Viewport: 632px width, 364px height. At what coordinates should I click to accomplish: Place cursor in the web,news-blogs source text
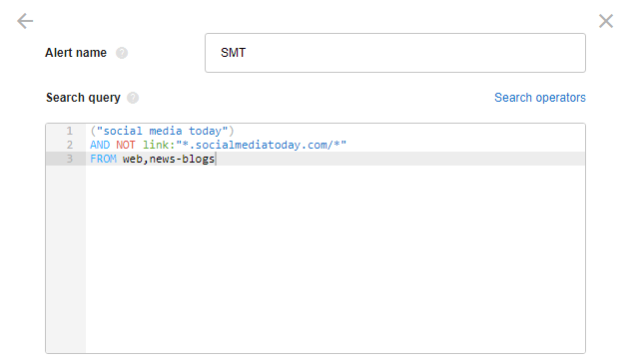point(169,159)
